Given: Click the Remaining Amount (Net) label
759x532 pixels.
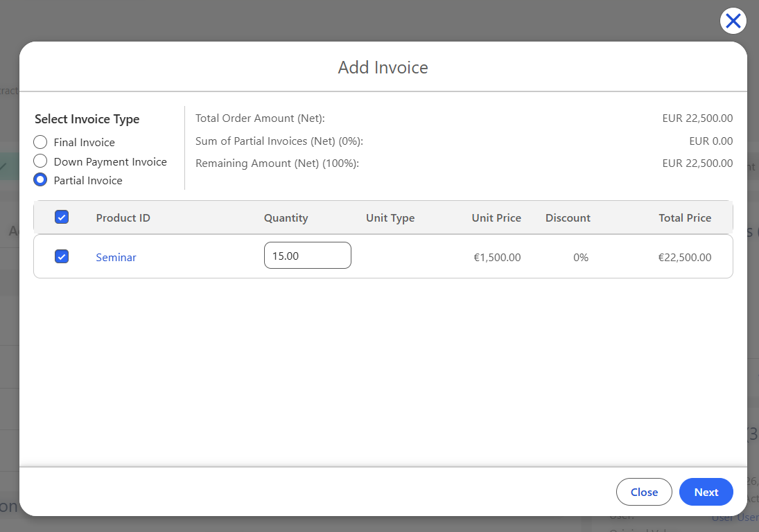Looking at the screenshot, I should point(277,163).
